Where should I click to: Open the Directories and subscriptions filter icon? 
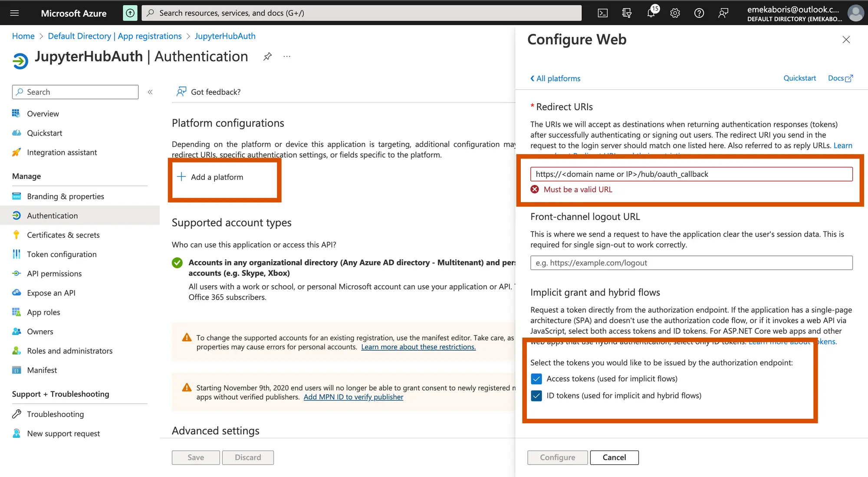627,13
